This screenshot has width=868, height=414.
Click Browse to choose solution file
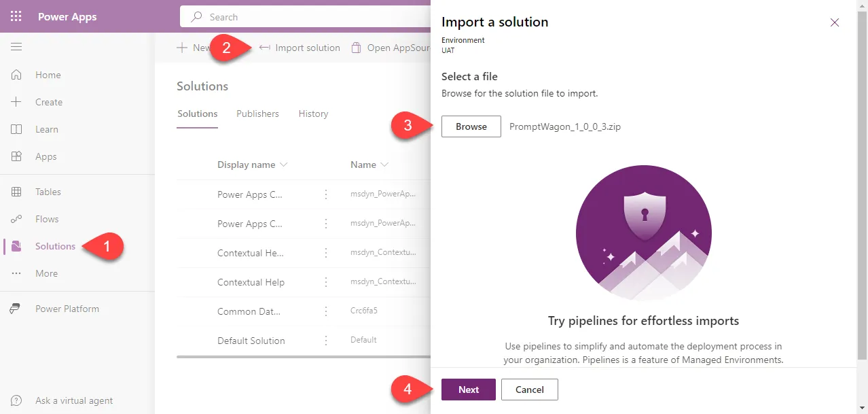471,126
